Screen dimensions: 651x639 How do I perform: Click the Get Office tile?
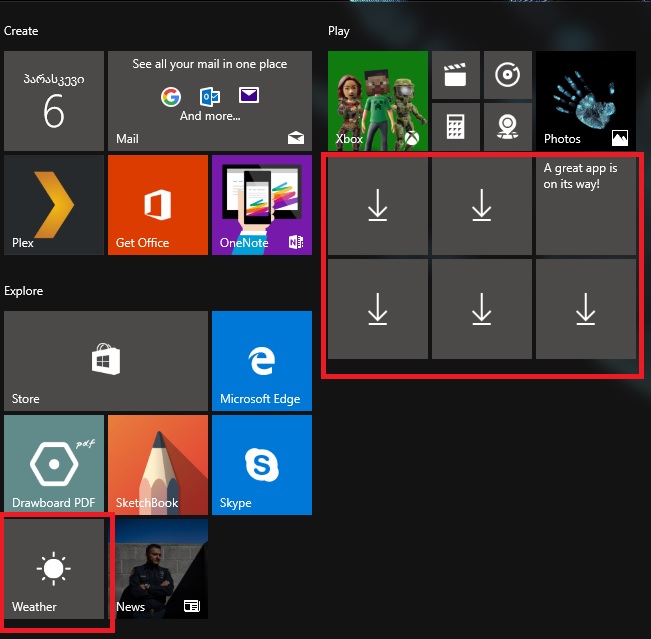tap(157, 205)
